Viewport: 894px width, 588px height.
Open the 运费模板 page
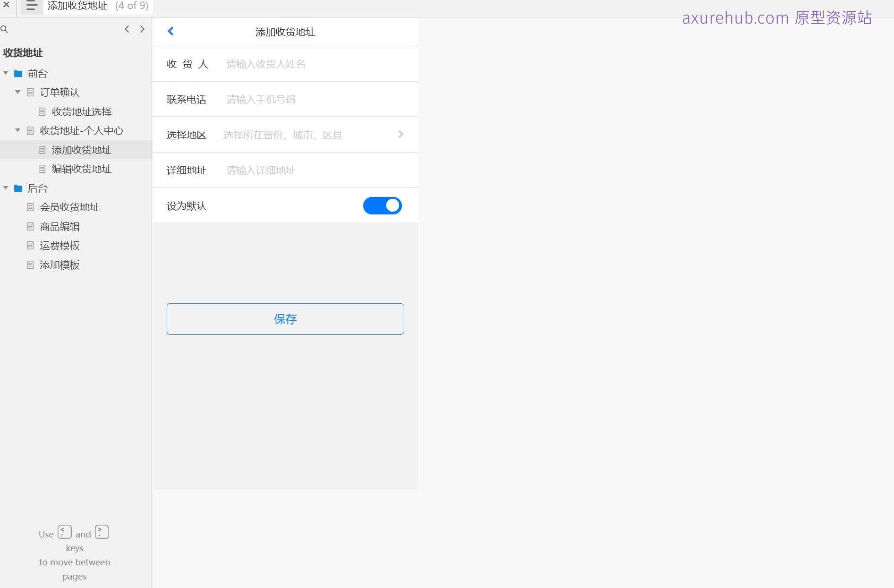[x=60, y=246]
